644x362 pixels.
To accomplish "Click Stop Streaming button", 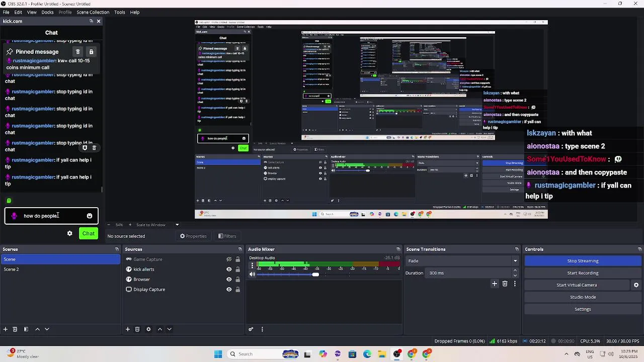I will tap(583, 261).
